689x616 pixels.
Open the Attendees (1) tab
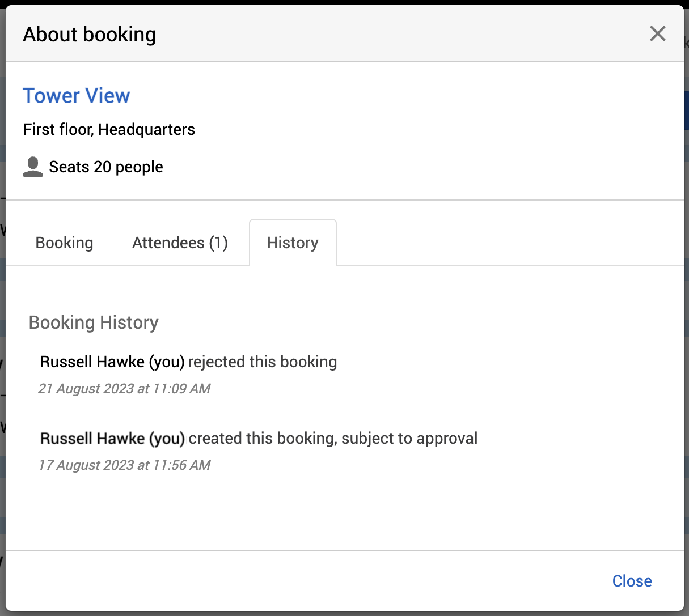tap(180, 243)
